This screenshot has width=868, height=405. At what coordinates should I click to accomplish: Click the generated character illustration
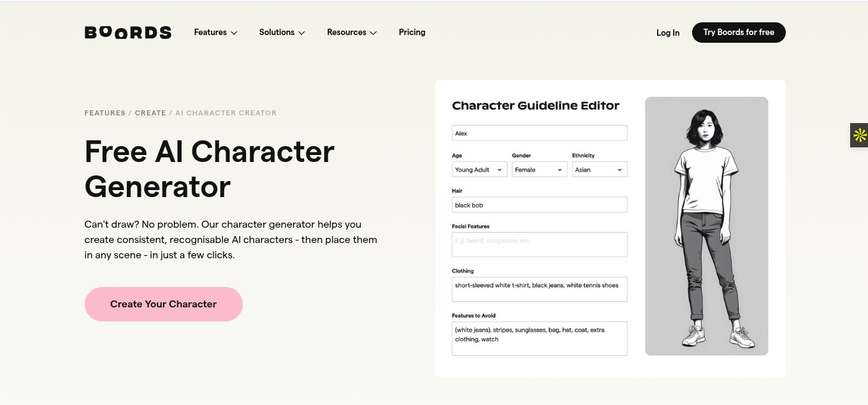tap(707, 226)
